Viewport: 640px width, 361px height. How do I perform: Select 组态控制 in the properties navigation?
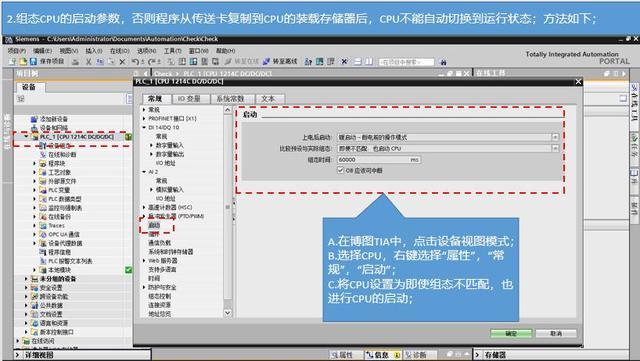point(160,296)
